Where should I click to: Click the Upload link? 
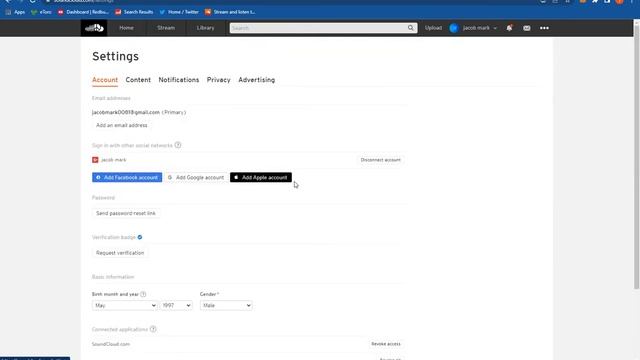point(433,28)
